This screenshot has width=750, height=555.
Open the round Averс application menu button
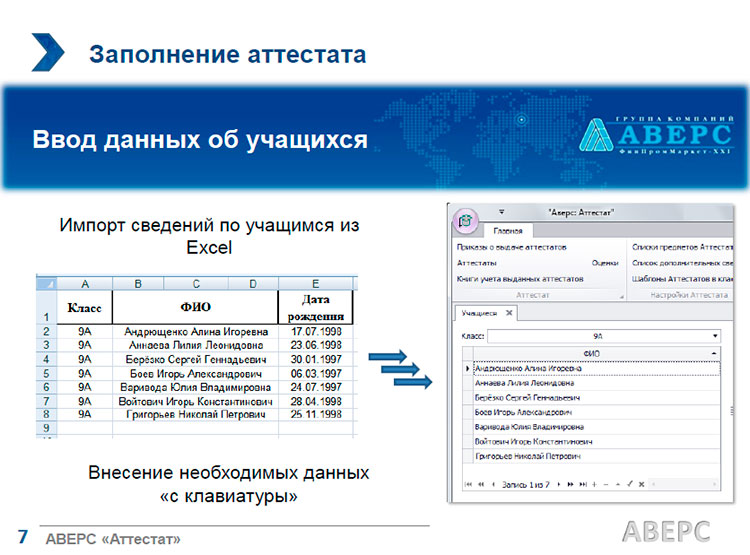(465, 221)
